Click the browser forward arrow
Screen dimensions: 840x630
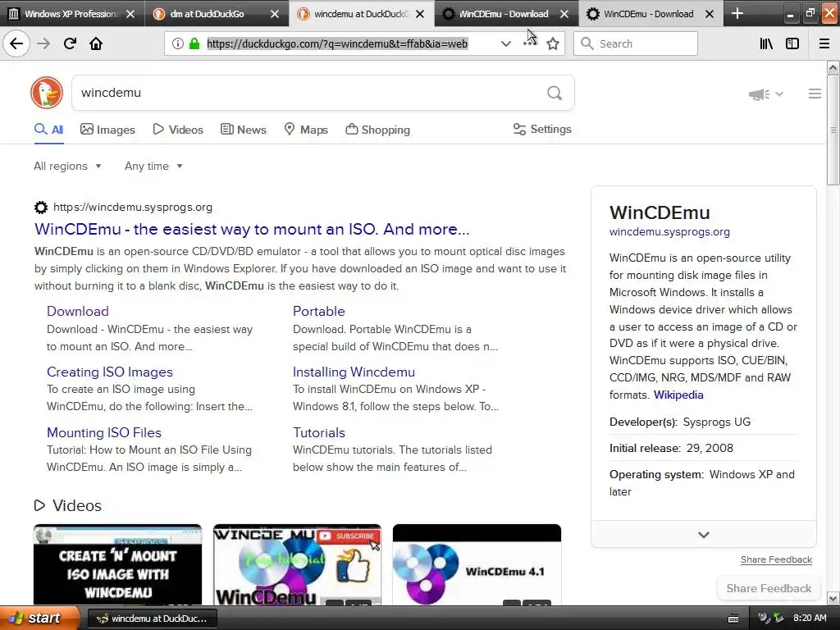[43, 43]
